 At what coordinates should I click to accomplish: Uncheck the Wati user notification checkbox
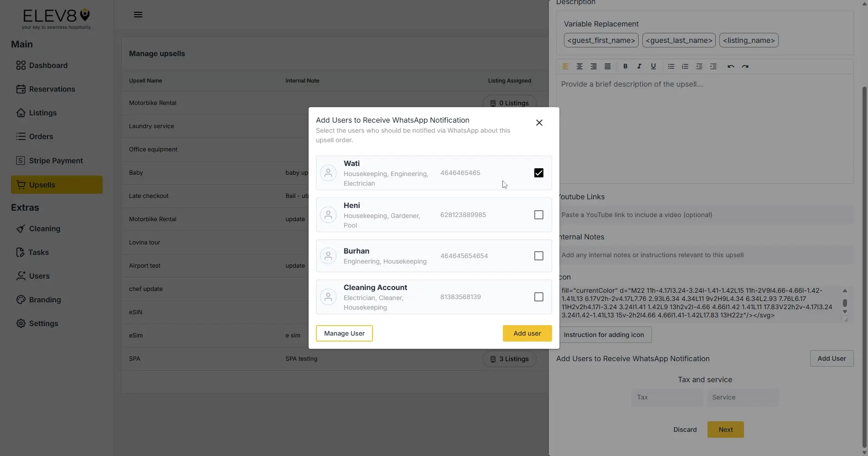(x=538, y=173)
